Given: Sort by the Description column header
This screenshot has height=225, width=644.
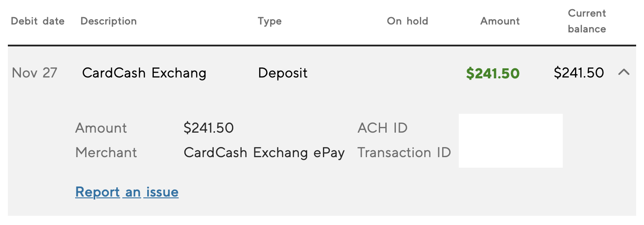Looking at the screenshot, I should (109, 21).
